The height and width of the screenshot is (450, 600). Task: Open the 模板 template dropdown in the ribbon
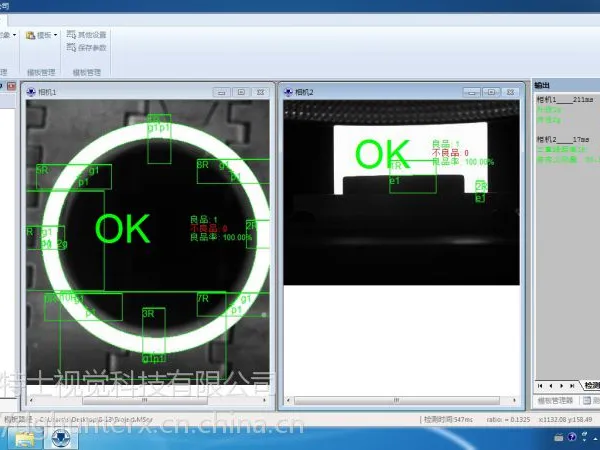(x=55, y=35)
